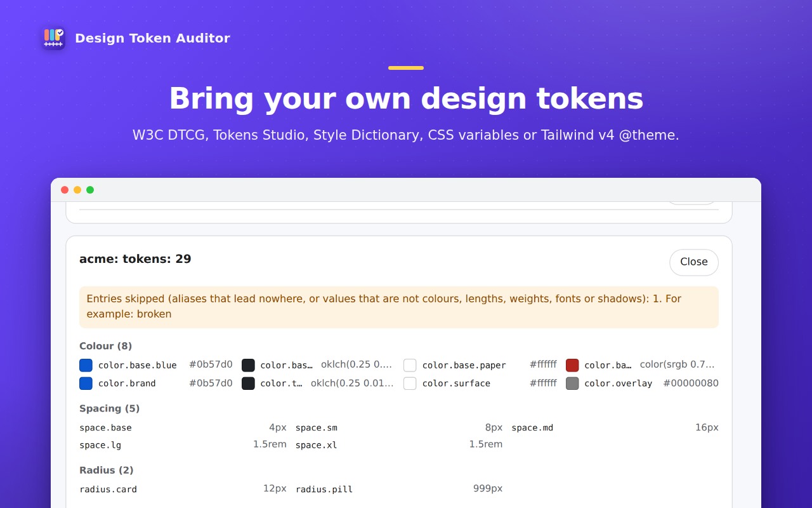Click the radius.pill token name
Viewport: 812px width, 508px height.
(x=324, y=490)
